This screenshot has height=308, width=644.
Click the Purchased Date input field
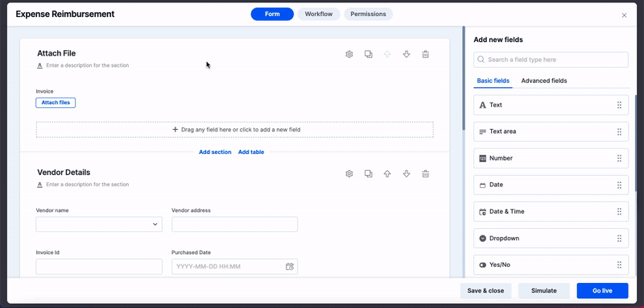point(234,266)
